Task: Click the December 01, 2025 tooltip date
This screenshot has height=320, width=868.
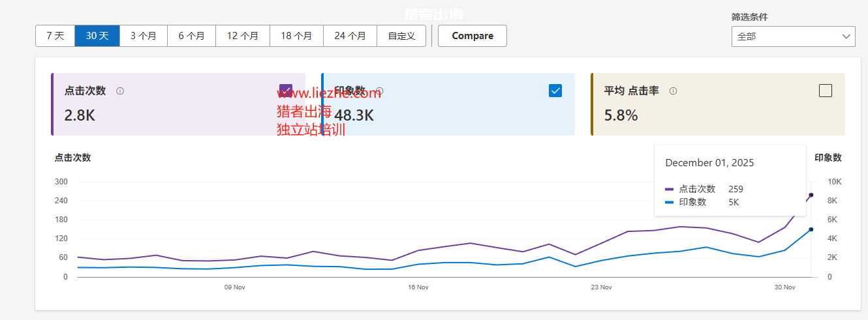Action: [709, 163]
